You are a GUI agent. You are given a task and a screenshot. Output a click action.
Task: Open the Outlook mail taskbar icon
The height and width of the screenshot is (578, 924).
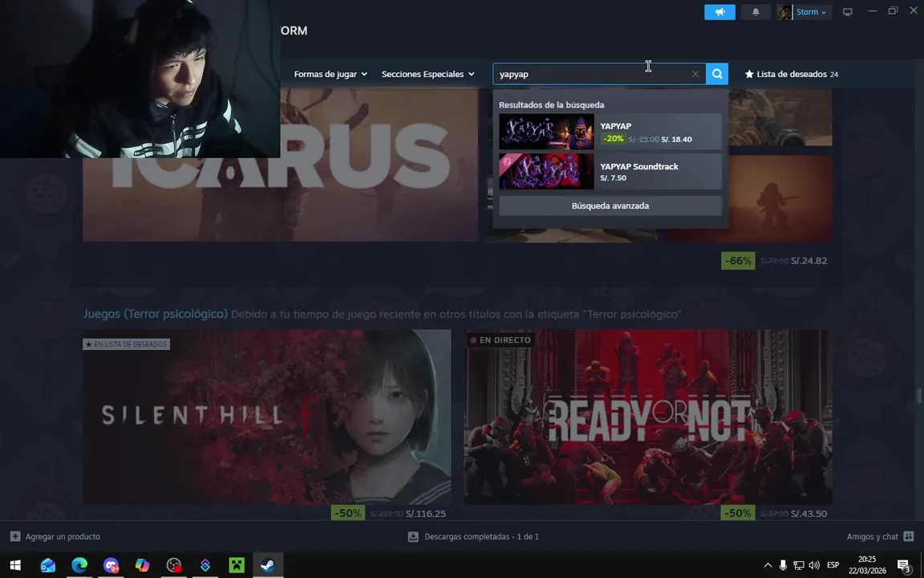pyautogui.click(x=48, y=565)
